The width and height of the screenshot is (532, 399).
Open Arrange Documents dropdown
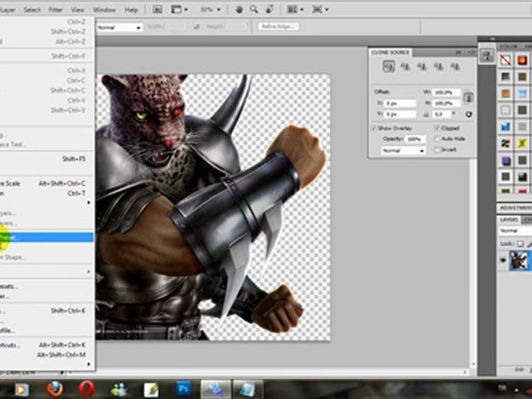pyautogui.click(x=294, y=9)
